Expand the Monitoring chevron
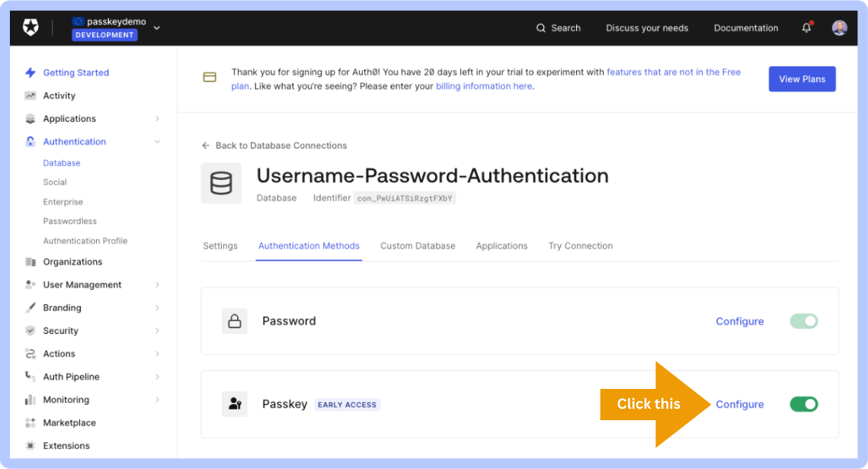The height and width of the screenshot is (469, 868). tap(157, 400)
